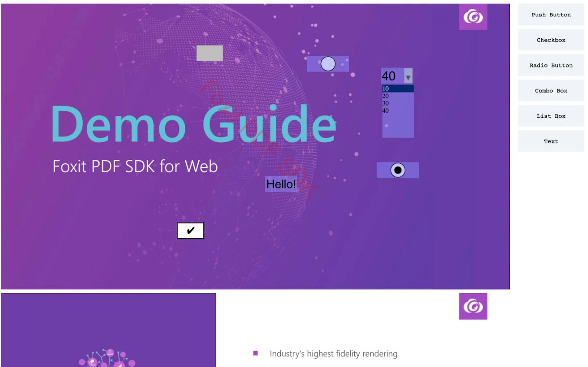The width and height of the screenshot is (588, 367).
Task: Toggle the checked checkbox on the PDF
Action: coord(190,230)
